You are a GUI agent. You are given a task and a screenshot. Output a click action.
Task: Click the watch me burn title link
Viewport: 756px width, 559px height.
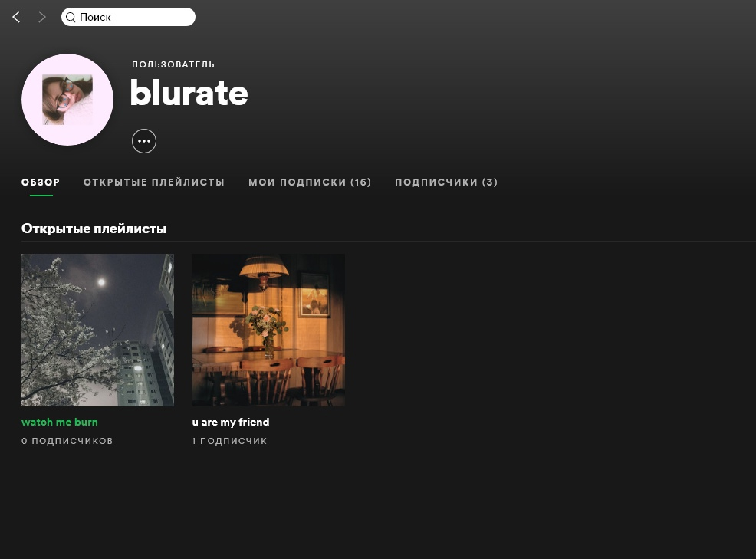point(60,422)
